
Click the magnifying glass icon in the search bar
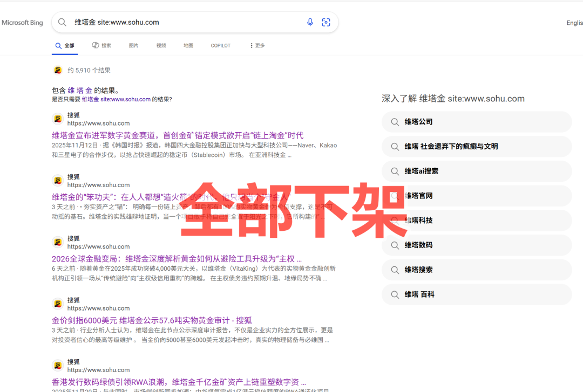pyautogui.click(x=62, y=22)
